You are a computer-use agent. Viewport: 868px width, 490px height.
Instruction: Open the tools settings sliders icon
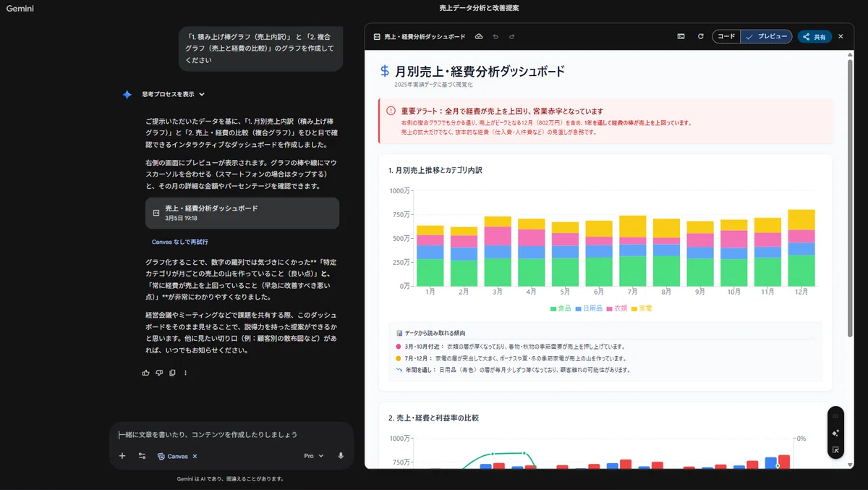[142, 456]
